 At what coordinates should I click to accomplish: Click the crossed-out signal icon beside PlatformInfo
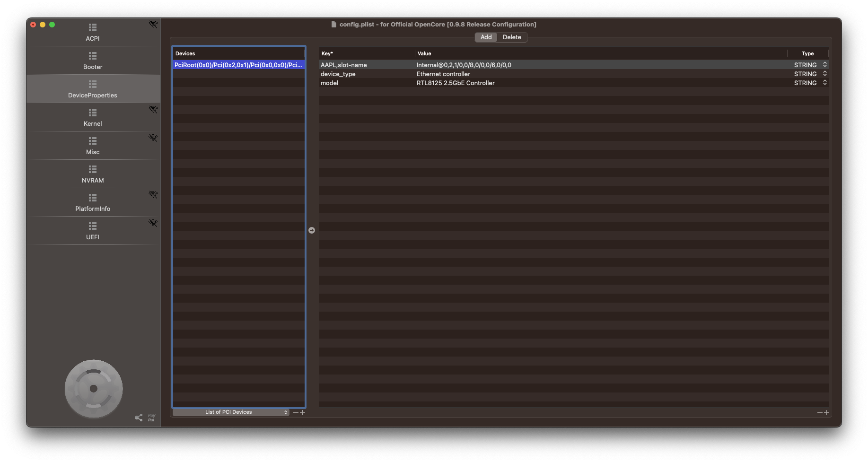pos(153,194)
